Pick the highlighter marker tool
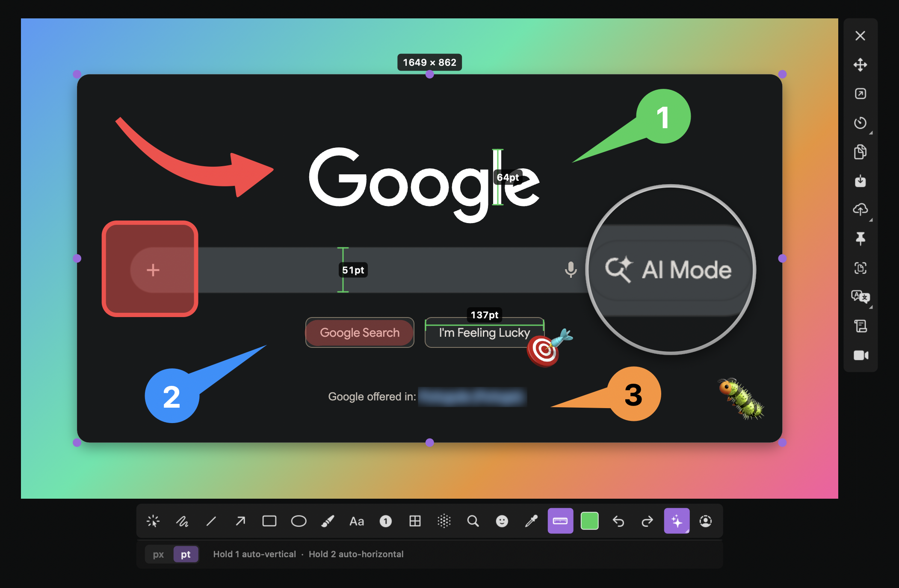899x588 pixels. click(x=328, y=521)
